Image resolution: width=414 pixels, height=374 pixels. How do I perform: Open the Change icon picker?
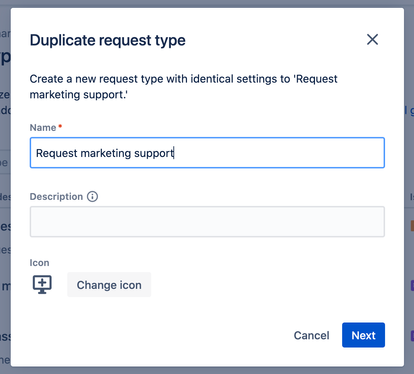point(109,285)
